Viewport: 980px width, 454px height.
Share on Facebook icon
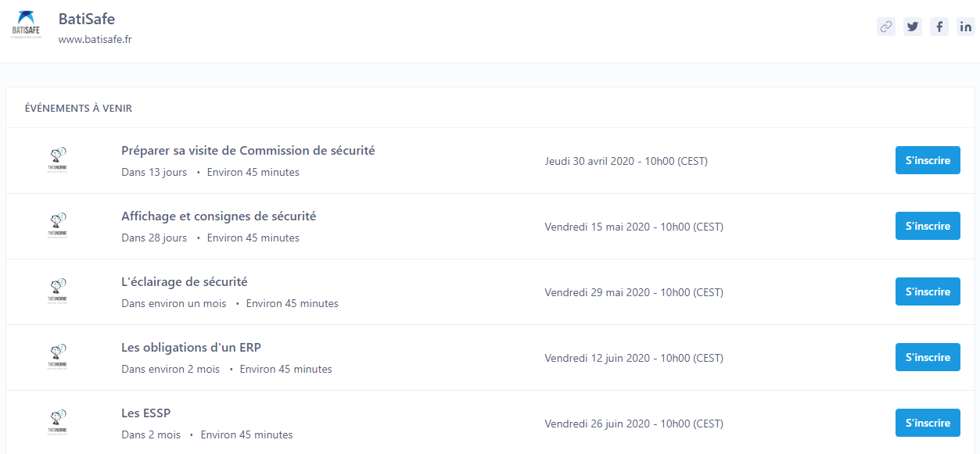[939, 27]
